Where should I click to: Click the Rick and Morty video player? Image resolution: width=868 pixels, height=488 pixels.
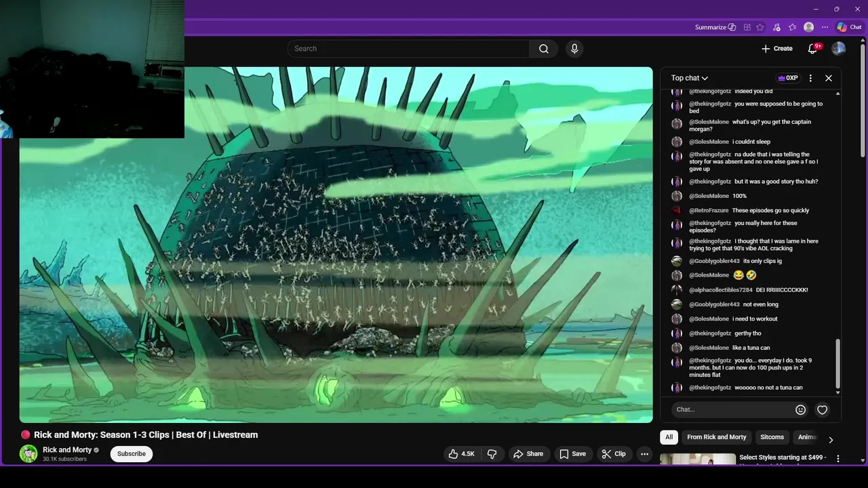[x=336, y=245]
